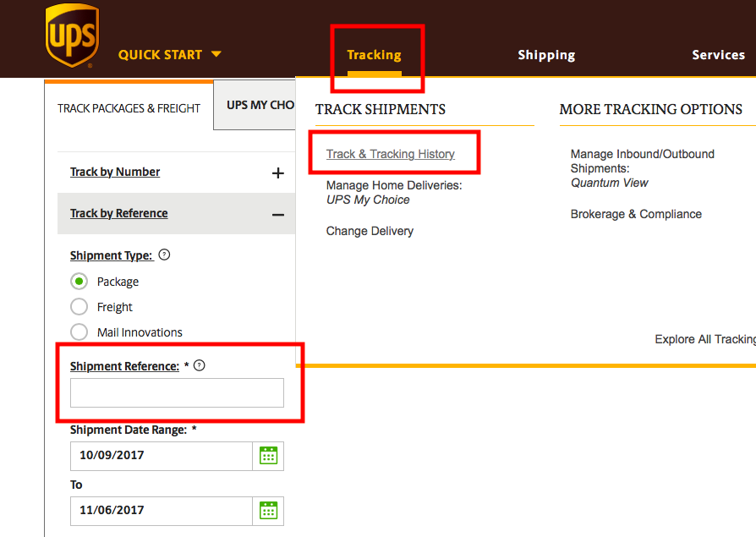The image size is (756, 537).
Task: Open the Tracking menu
Action: point(374,55)
